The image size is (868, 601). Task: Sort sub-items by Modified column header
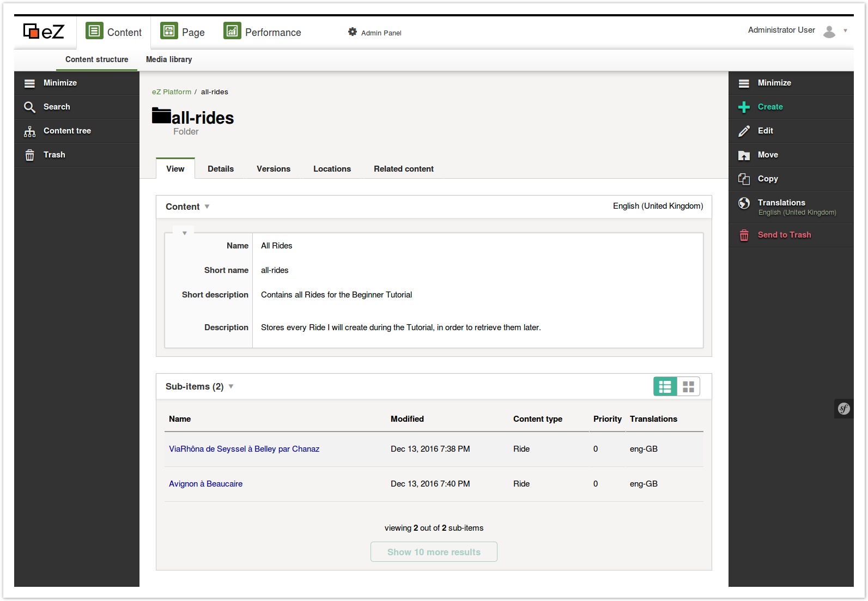click(407, 419)
